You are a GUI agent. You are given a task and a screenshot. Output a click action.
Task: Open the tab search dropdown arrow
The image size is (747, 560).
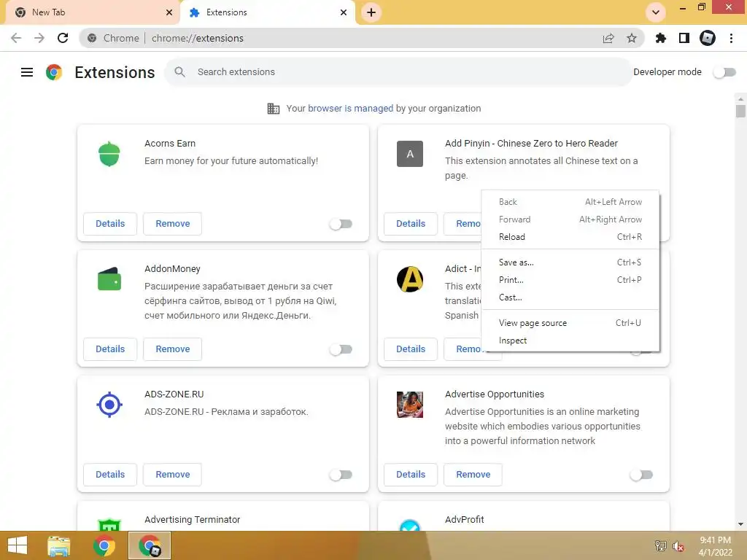point(656,12)
